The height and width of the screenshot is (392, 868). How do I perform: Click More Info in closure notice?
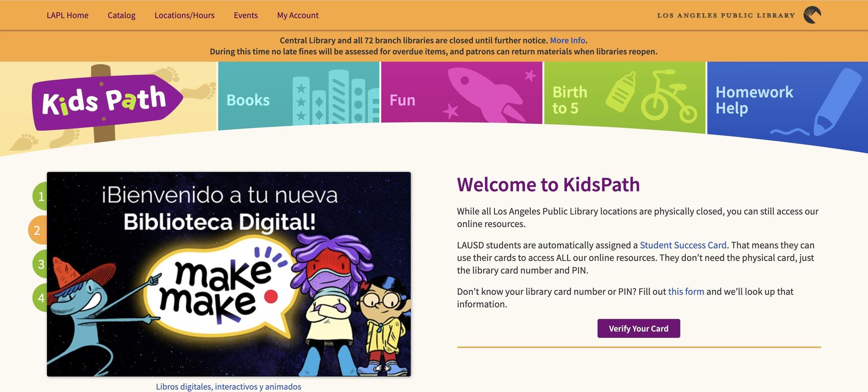567,40
